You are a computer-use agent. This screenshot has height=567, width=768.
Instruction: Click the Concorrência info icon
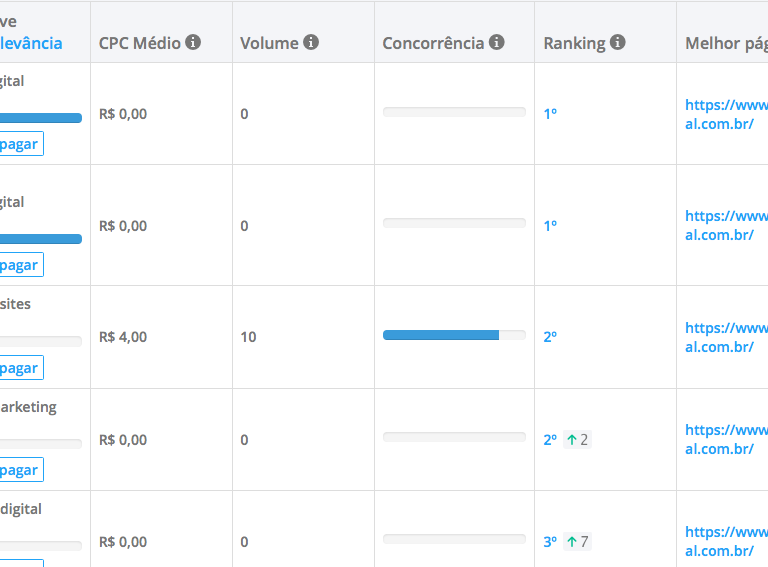497,42
